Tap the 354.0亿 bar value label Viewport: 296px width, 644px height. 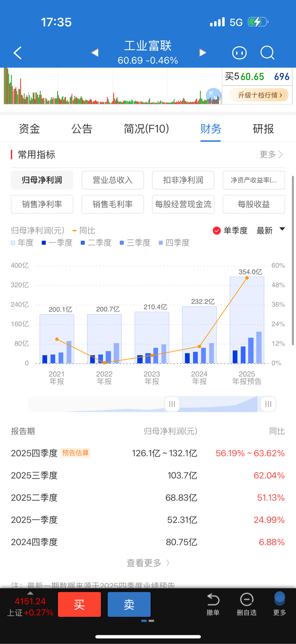(x=250, y=272)
